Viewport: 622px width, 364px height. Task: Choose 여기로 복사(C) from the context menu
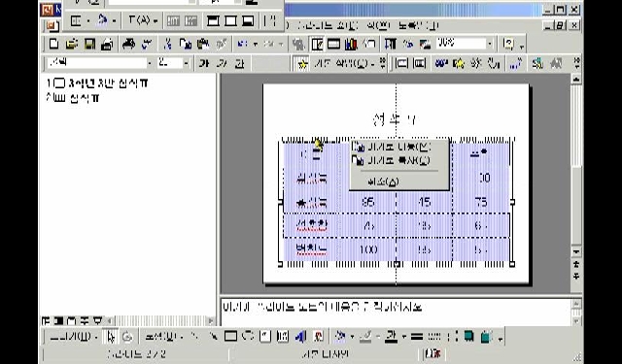(399, 160)
